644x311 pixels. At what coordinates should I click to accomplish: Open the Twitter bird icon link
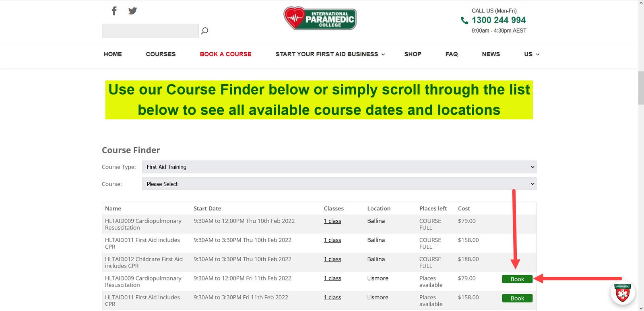click(132, 11)
